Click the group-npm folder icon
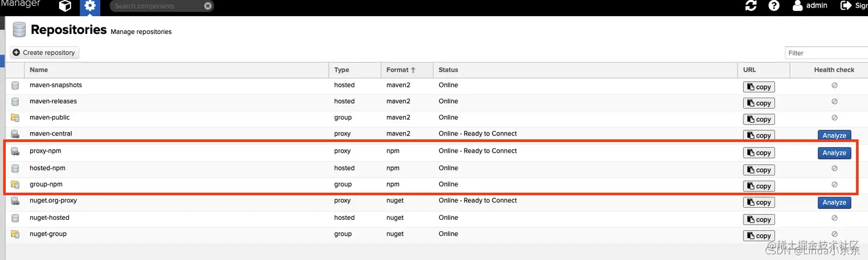The image size is (868, 260). click(15, 184)
